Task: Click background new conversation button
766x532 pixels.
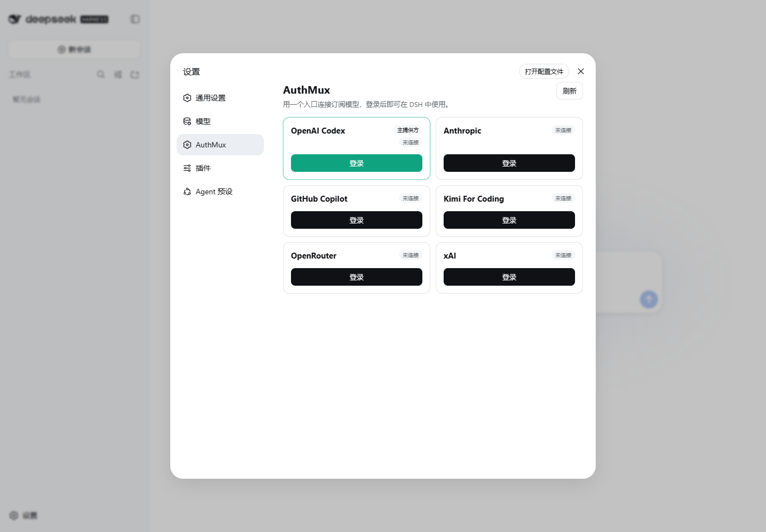Action: 74,49
